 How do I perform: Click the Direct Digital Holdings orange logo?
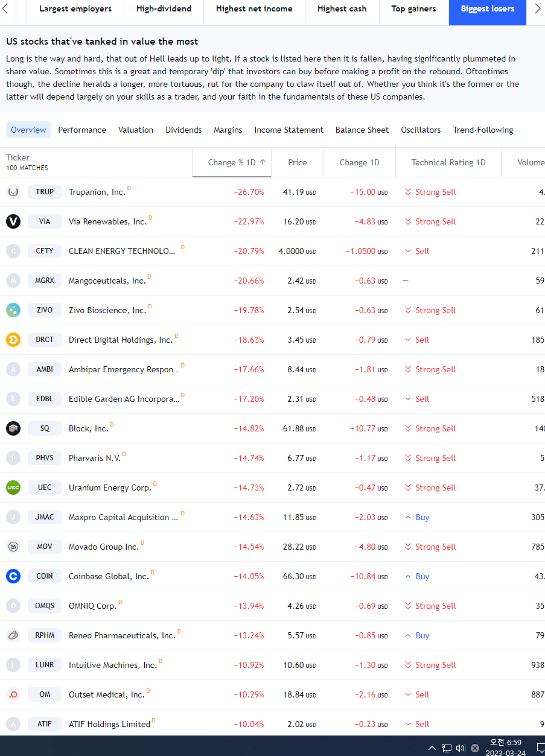coord(13,340)
